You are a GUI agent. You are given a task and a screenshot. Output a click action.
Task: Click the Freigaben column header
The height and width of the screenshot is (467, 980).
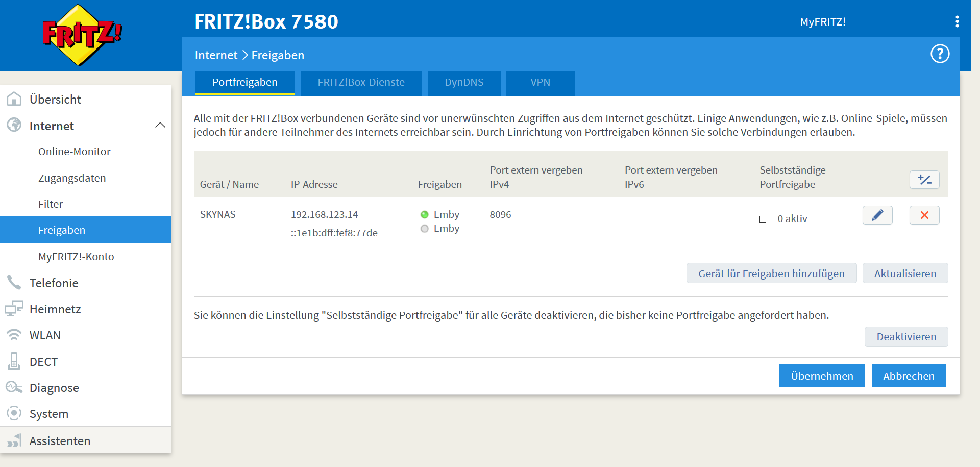(x=439, y=184)
